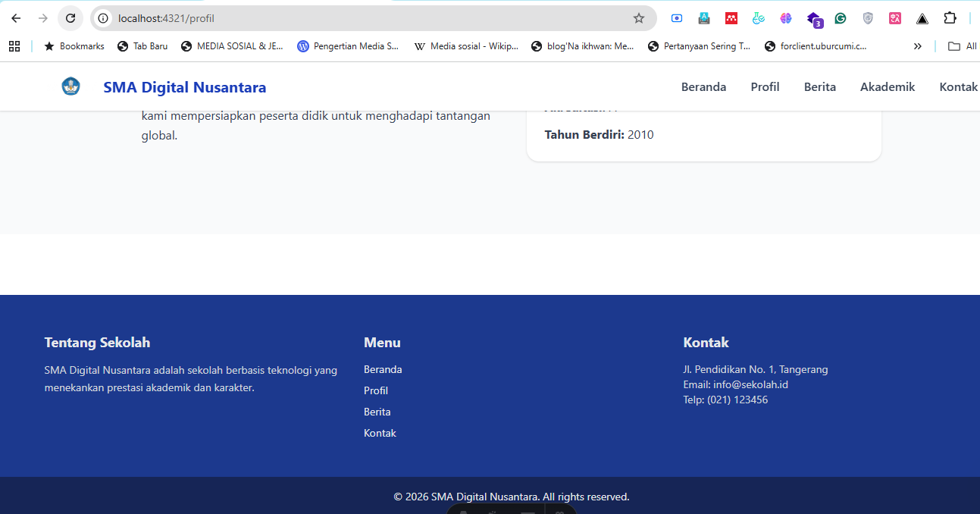The image size is (980, 514).
Task: Click the Mendeley extension icon
Action: (731, 18)
